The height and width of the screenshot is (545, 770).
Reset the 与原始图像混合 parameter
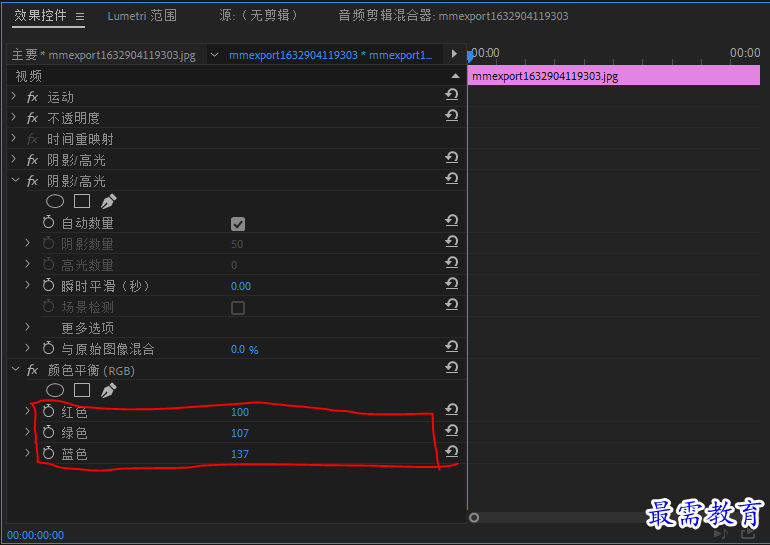coord(452,347)
